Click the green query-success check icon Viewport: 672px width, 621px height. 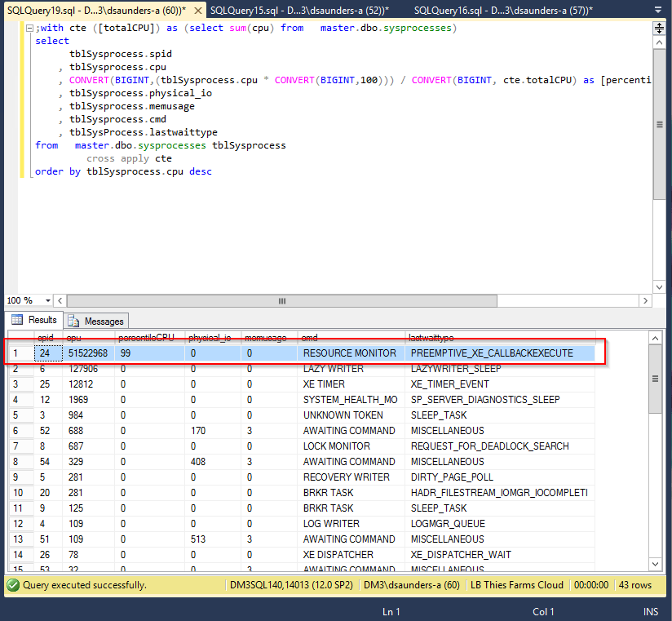point(11,586)
